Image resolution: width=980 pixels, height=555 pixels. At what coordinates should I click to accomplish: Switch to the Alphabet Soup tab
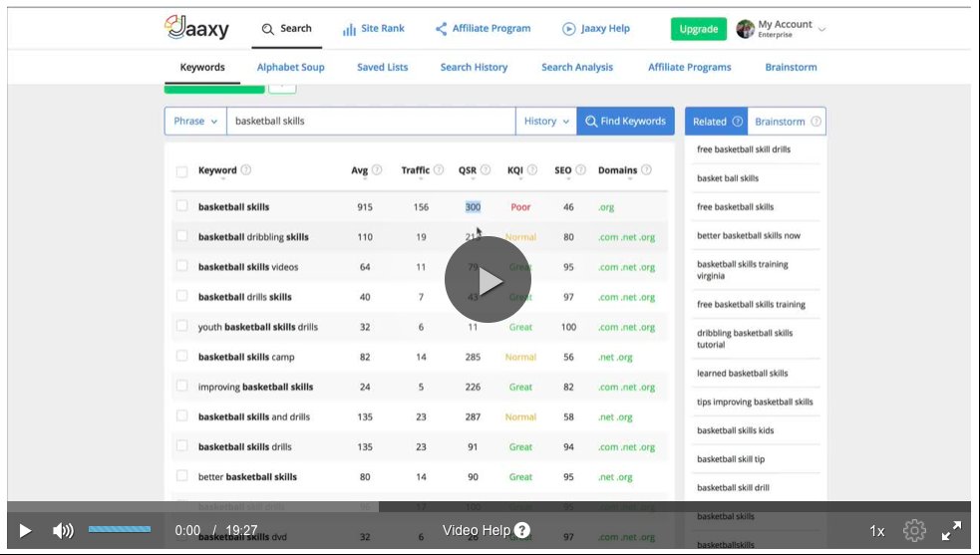coord(291,67)
